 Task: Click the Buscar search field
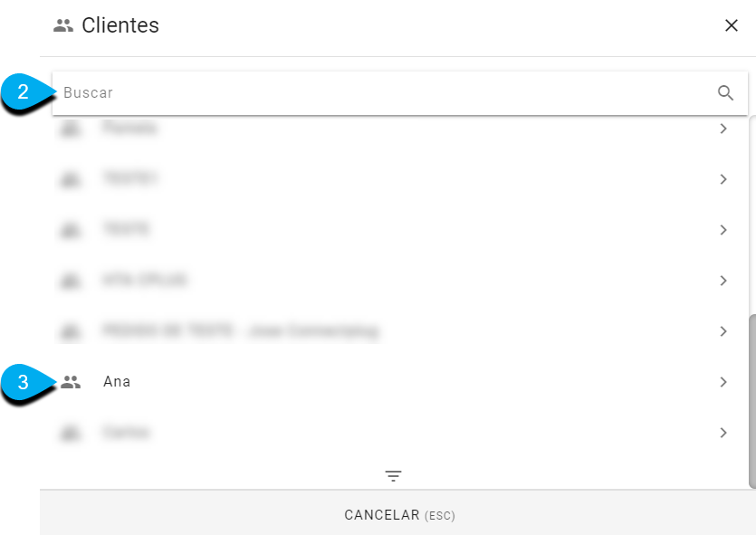click(399, 93)
